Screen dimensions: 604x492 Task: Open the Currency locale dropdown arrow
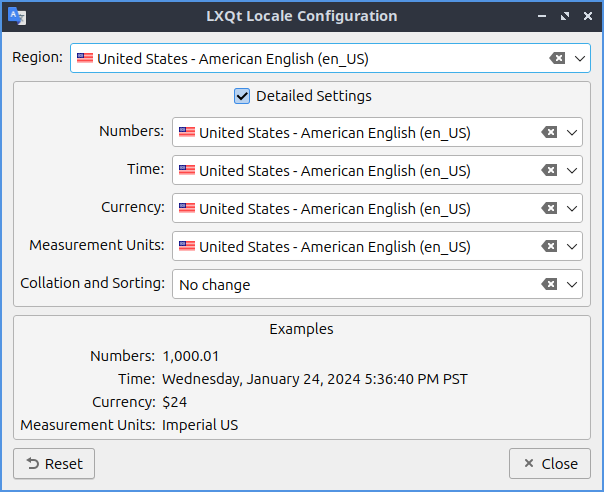pos(572,209)
